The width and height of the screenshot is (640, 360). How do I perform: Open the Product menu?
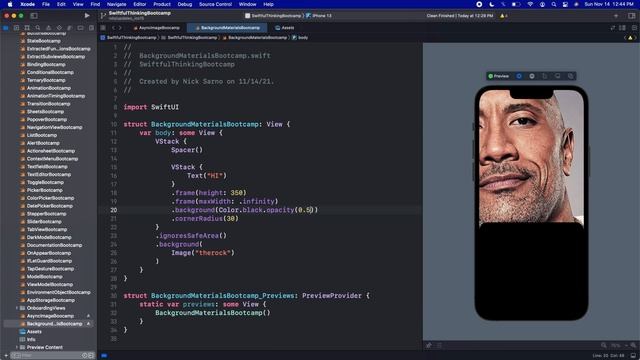click(x=162, y=4)
